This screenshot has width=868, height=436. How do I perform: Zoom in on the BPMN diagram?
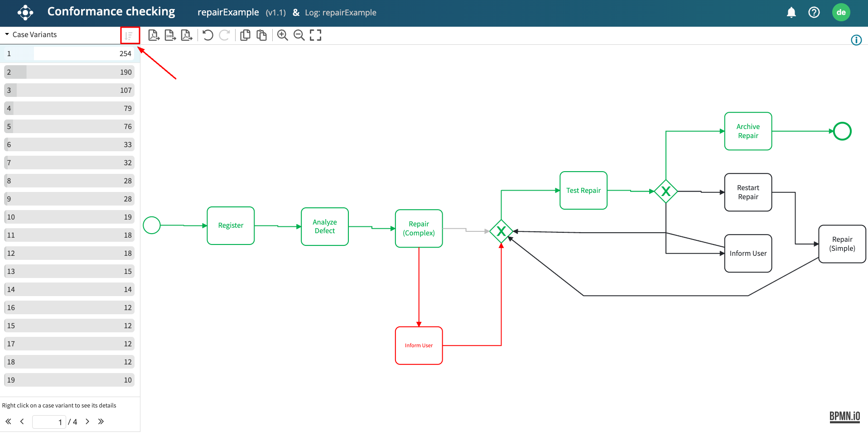tap(283, 35)
